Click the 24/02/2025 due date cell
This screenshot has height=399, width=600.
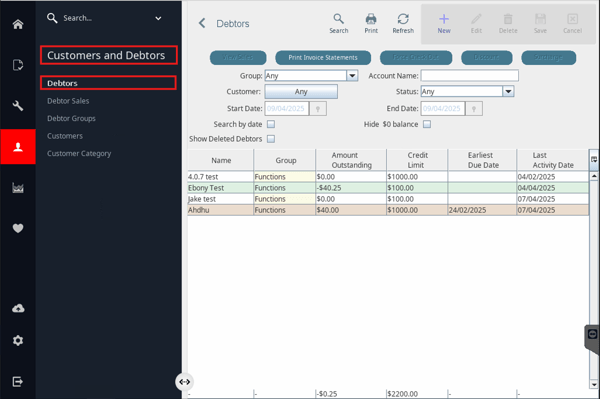pos(482,210)
